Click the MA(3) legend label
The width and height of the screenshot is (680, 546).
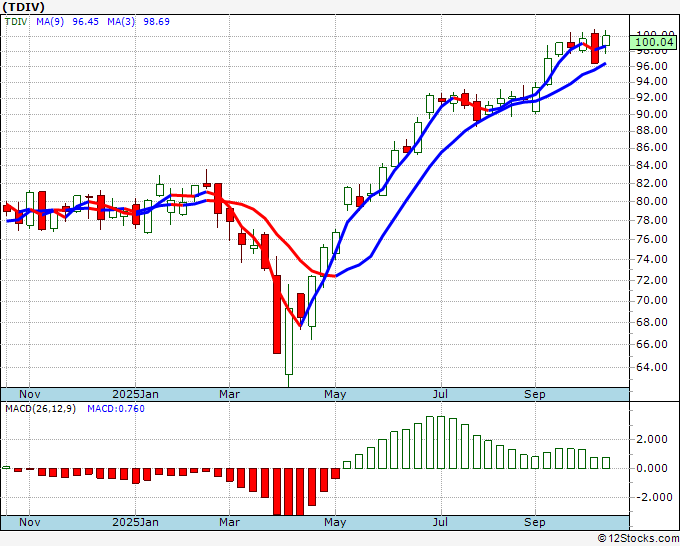click(121, 22)
